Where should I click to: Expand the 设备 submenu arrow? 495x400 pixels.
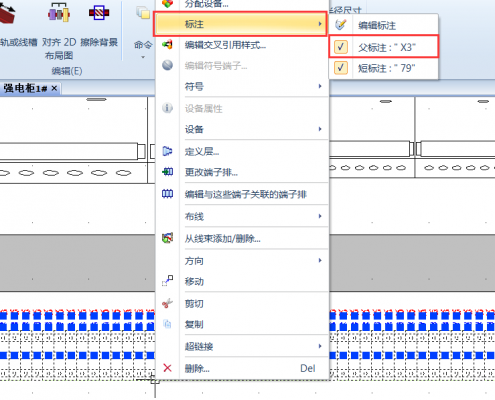[x=320, y=129]
